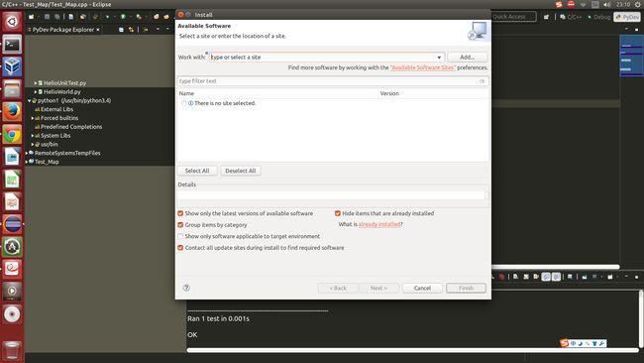Click the Select All button
The width and height of the screenshot is (644, 363).
(197, 171)
